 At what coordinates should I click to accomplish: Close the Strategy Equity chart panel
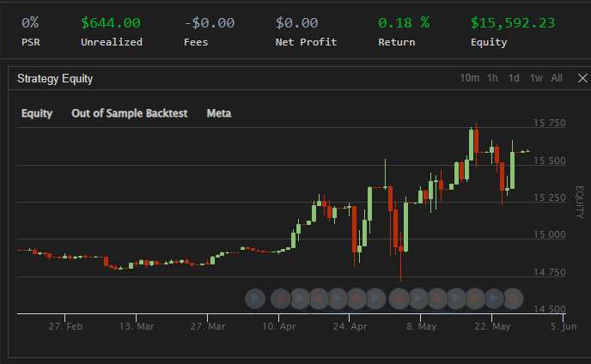pyautogui.click(x=582, y=78)
